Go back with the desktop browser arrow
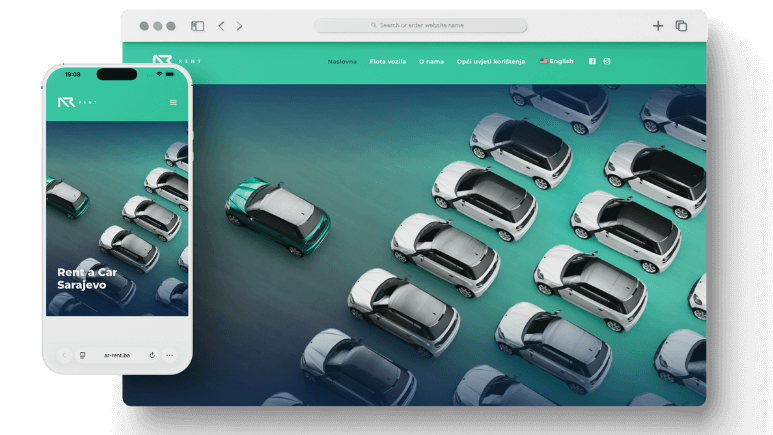This screenshot has width=773, height=435. point(221,26)
